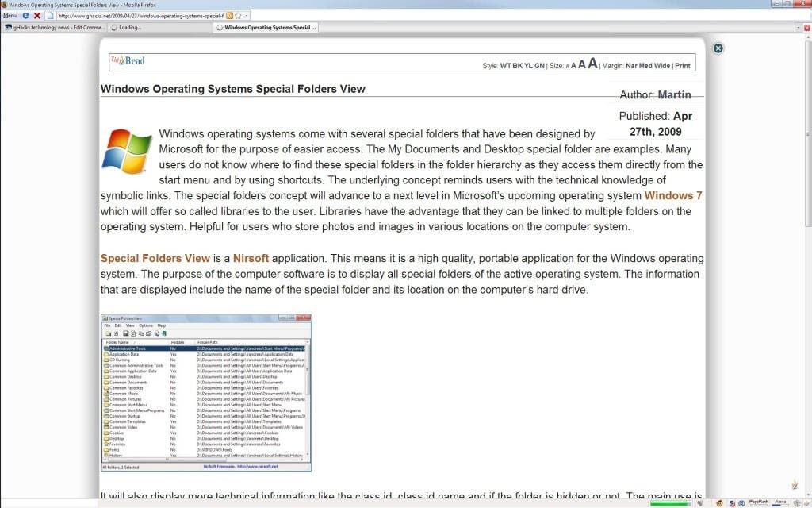Click inside the ghacks.net address bar
The image size is (812, 508).
click(x=141, y=16)
